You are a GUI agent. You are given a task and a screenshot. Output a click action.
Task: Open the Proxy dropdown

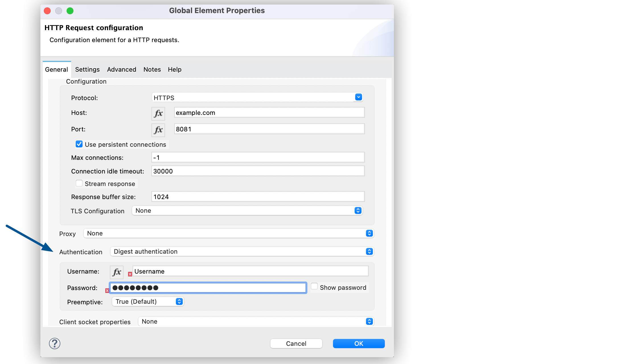click(x=369, y=233)
